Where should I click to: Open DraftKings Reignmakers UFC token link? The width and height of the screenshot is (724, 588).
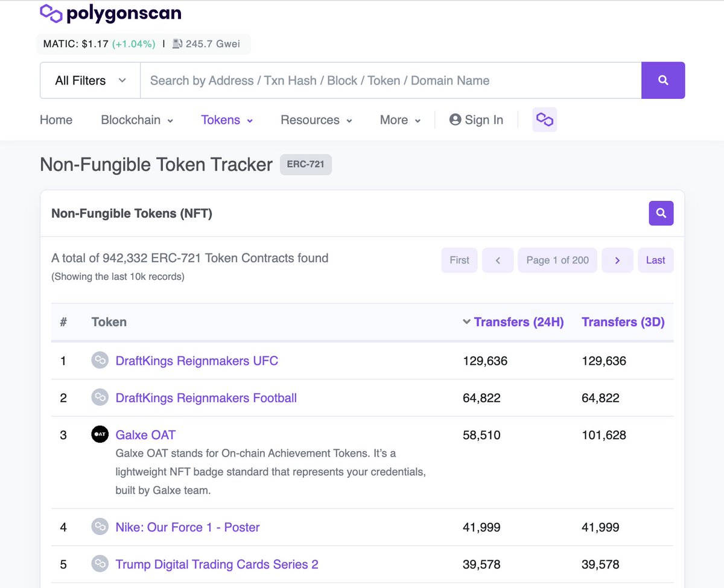pos(197,361)
